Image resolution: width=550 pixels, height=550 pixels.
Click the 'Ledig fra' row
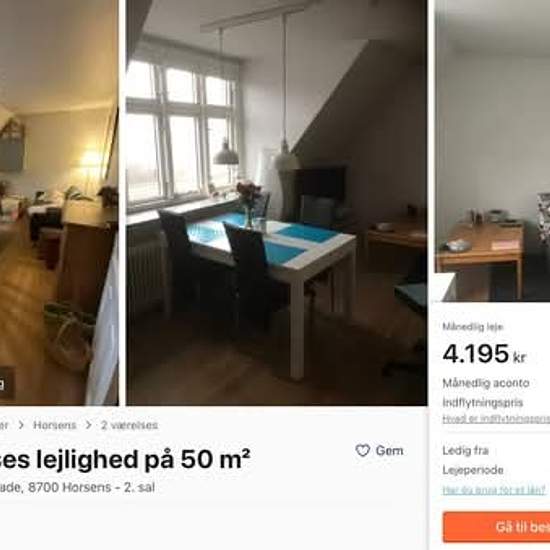(496, 450)
